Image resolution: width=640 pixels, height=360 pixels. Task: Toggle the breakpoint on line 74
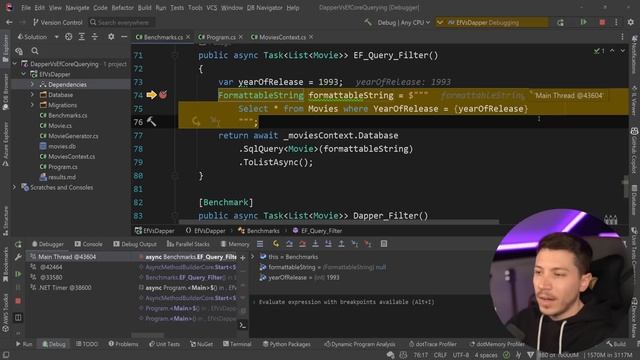coord(163,95)
